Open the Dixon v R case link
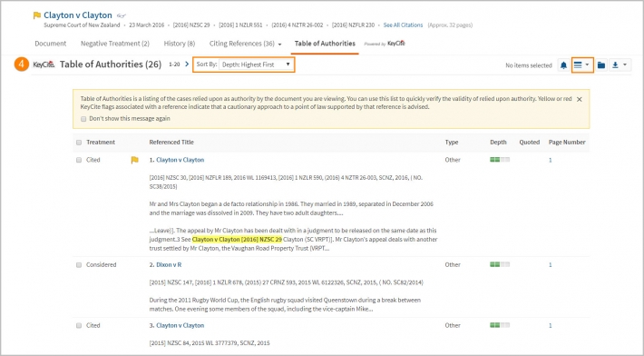Image resolution: width=644 pixels, height=356 pixels. pos(169,265)
